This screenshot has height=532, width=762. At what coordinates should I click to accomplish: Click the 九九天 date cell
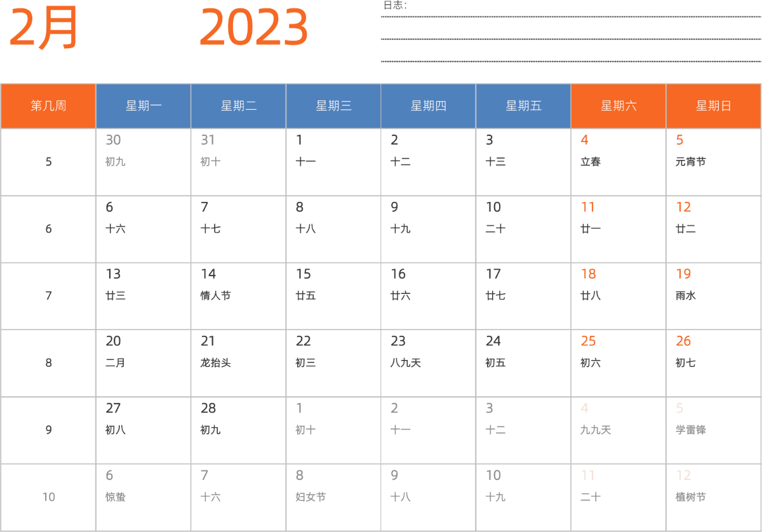point(618,430)
